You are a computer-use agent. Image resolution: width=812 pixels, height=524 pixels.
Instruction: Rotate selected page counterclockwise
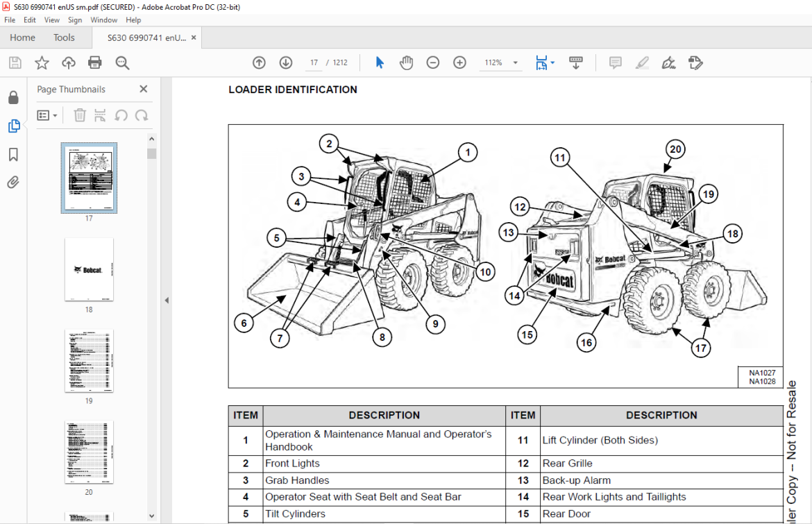(121, 115)
